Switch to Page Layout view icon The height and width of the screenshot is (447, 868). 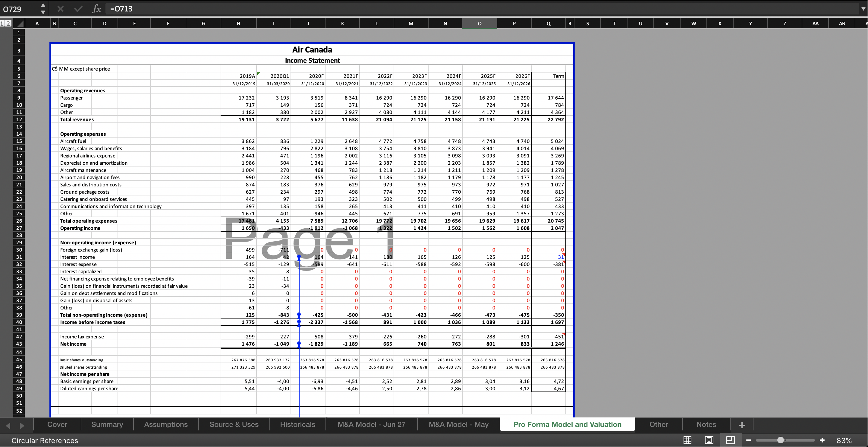coord(709,440)
